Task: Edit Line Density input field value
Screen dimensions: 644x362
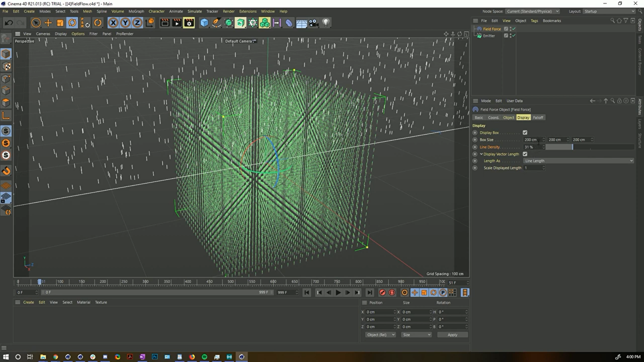Action: (x=532, y=147)
